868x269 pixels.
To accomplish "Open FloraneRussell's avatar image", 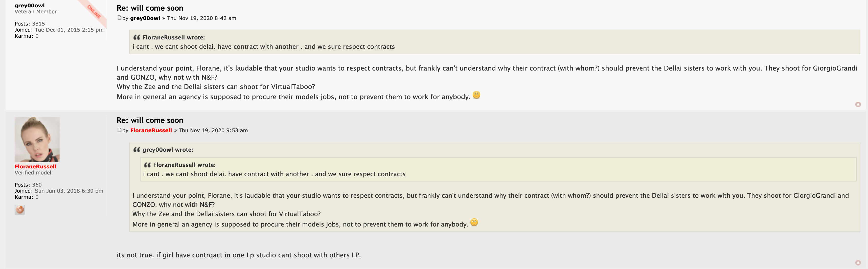I will 37,139.
